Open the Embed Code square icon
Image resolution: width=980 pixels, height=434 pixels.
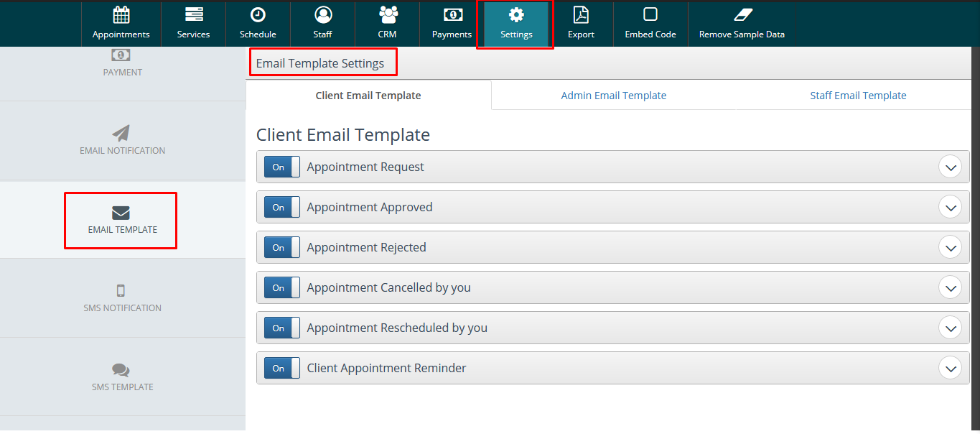[x=650, y=14]
